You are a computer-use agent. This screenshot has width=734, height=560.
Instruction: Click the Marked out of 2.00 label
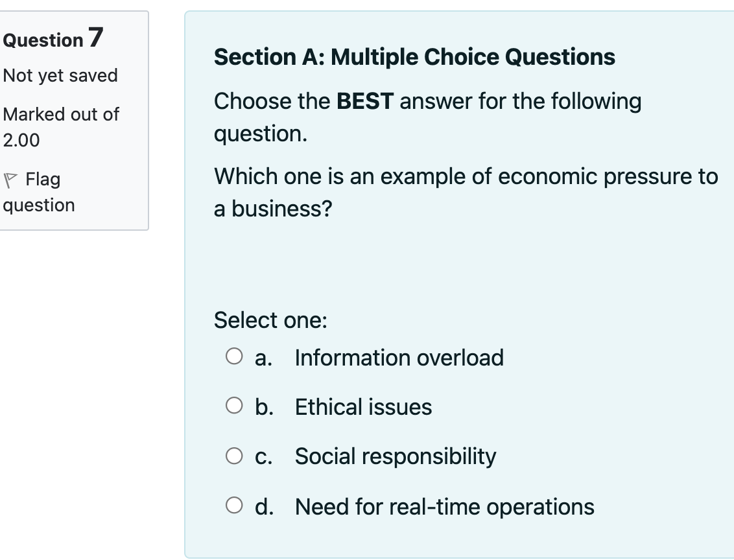61,127
